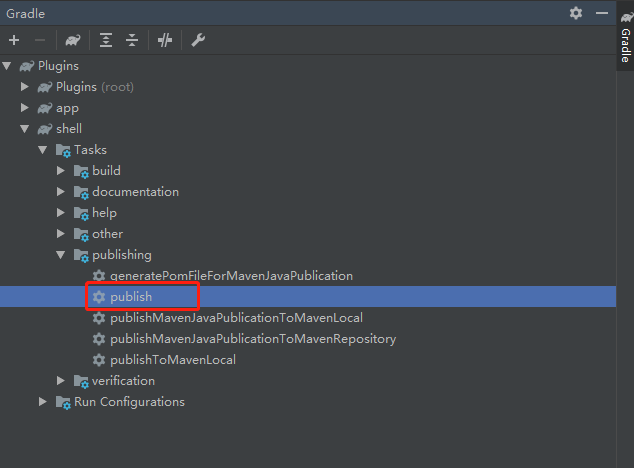This screenshot has height=468, width=634.
Task: Expand the other task group
Action: [x=61, y=234]
